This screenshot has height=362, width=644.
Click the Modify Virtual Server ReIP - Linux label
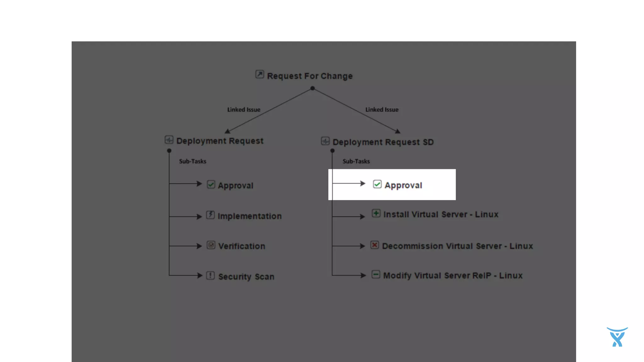[452, 276]
